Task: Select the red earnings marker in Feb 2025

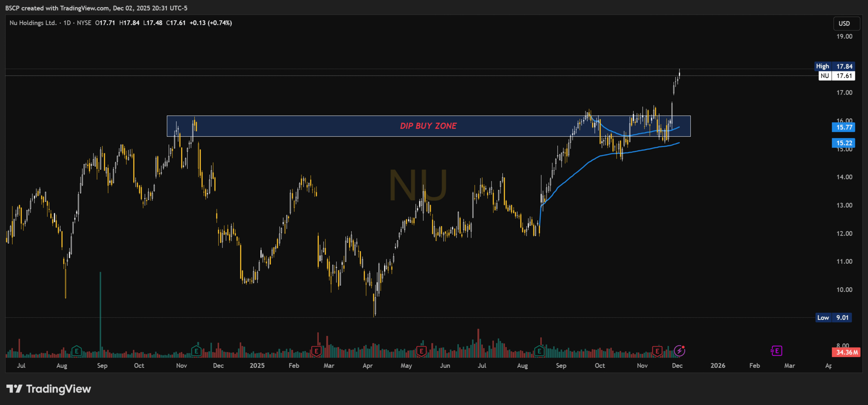Action: (316, 351)
